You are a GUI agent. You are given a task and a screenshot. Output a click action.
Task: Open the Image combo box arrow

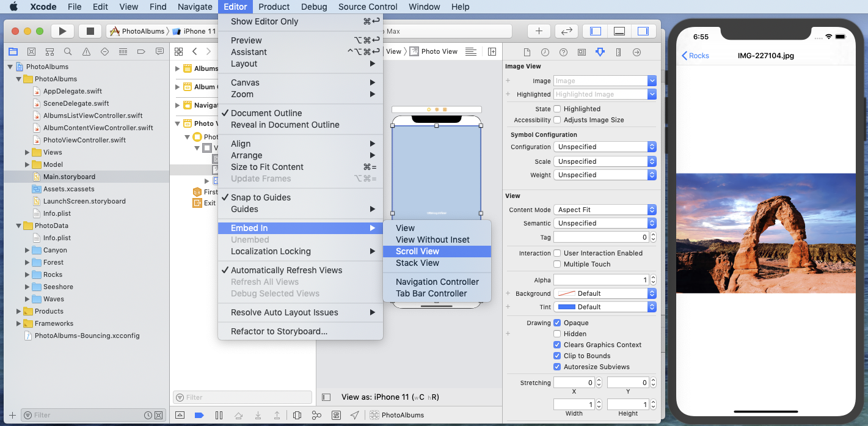652,81
